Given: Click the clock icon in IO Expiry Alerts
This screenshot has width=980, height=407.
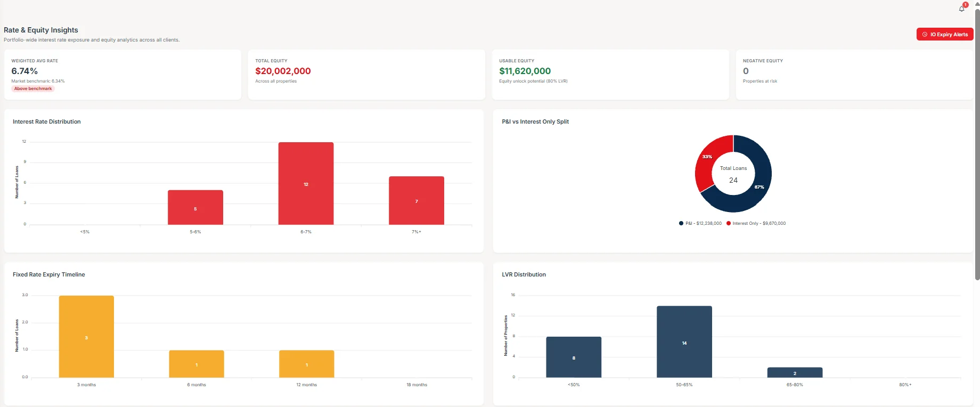Looking at the screenshot, I should (925, 34).
